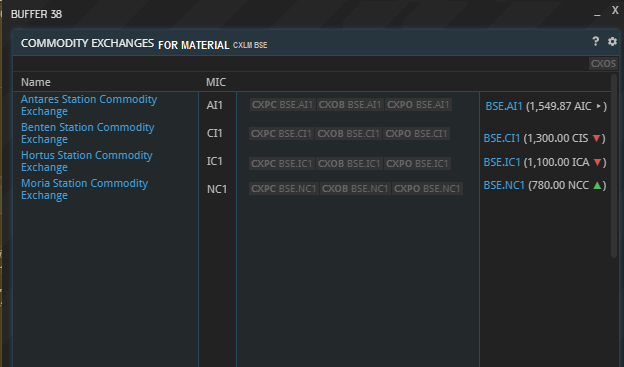Viewport: 624px width, 367px height.
Task: Click the CXPC BSE.NC1 button
Action: (284, 188)
